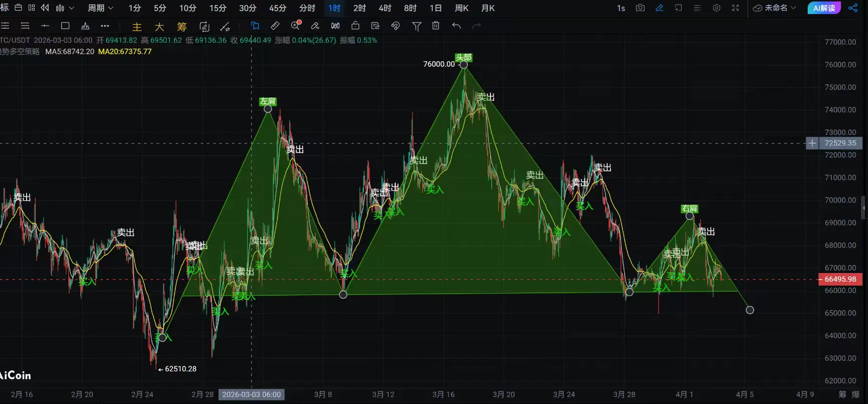Click the 筹 chip distribution button
The width and height of the screenshot is (868, 404).
click(182, 27)
